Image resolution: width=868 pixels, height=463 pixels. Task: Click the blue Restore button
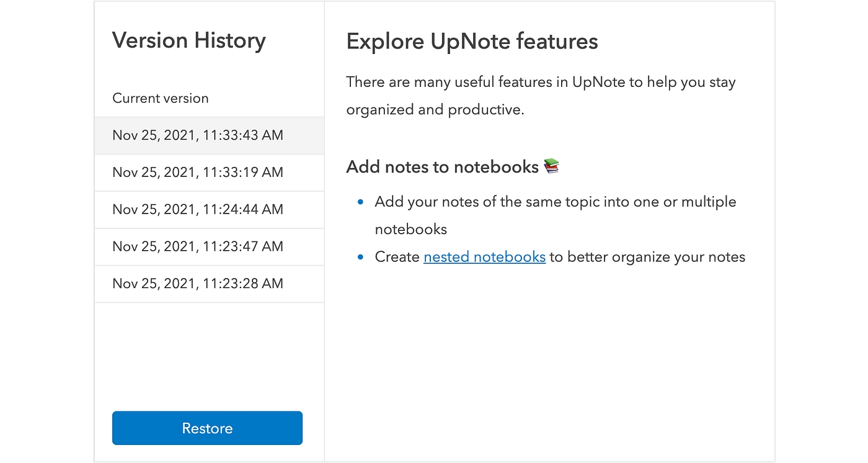207,428
